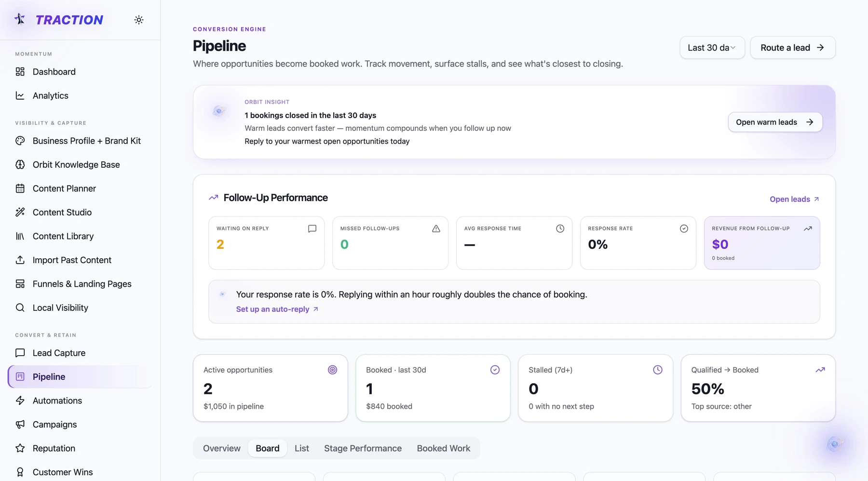The image size is (868, 481).
Task: Click the Automations lightning bolt icon
Action: (20, 401)
